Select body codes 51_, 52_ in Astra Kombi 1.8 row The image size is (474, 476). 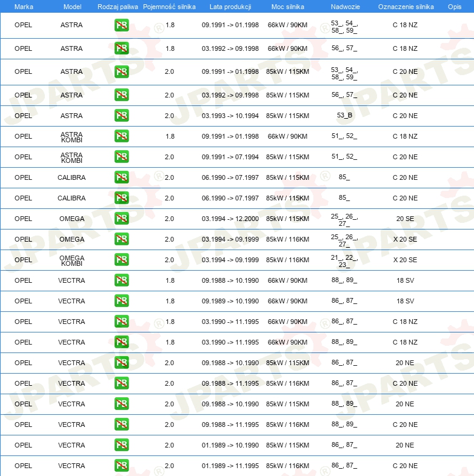[344, 136]
